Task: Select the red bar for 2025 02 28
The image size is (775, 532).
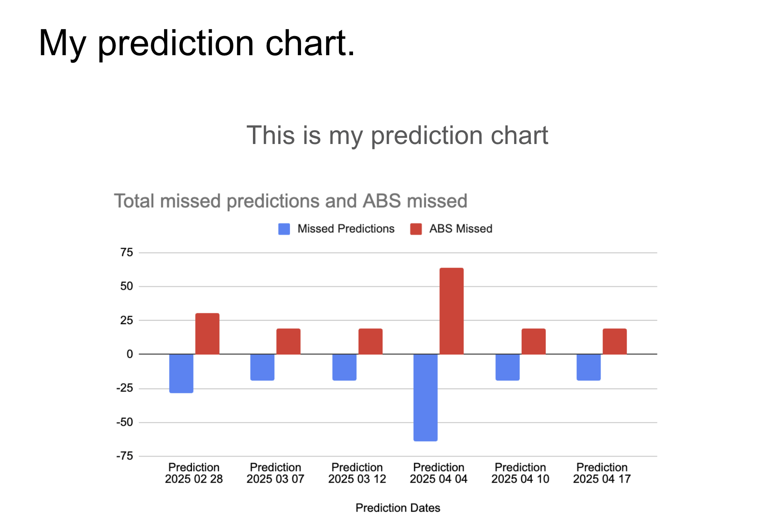Action: (207, 334)
